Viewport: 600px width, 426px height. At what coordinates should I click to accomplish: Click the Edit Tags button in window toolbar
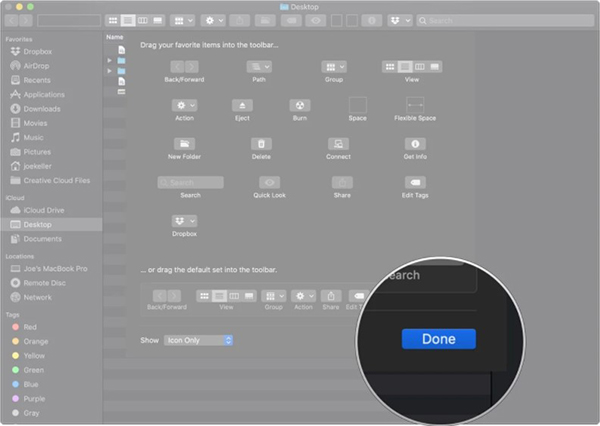[291, 20]
